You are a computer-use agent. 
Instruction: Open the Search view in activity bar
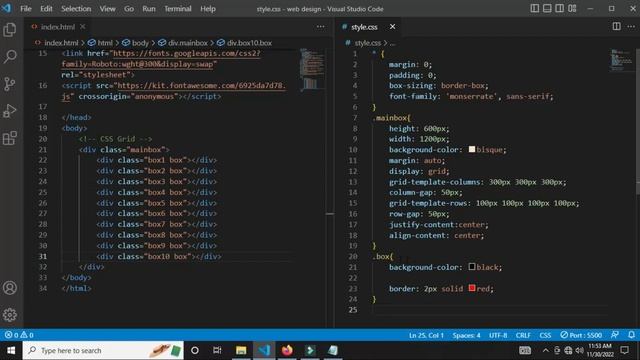coord(10,57)
